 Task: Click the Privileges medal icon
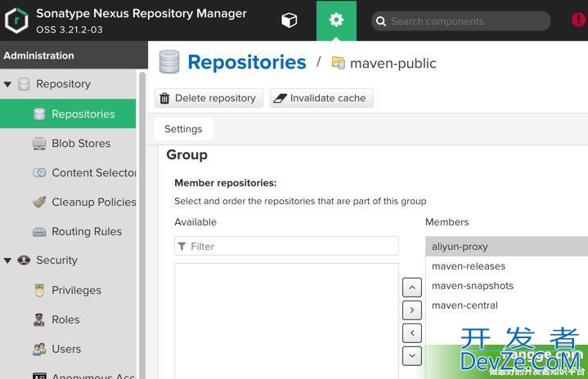coord(39,290)
